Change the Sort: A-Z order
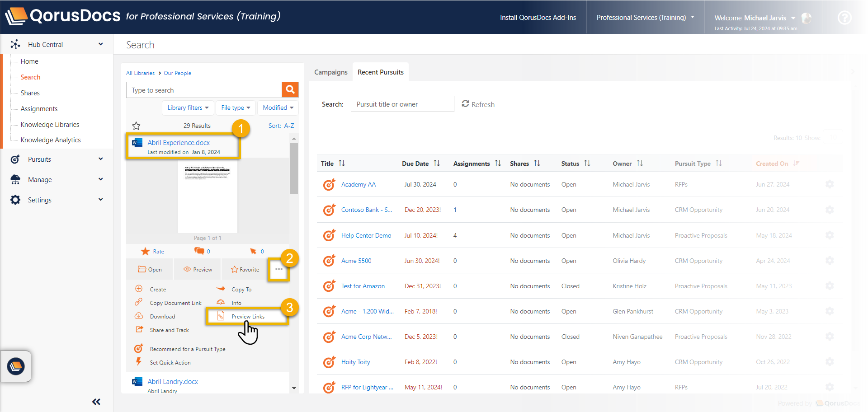This screenshot has width=868, height=412. pyautogui.click(x=281, y=126)
